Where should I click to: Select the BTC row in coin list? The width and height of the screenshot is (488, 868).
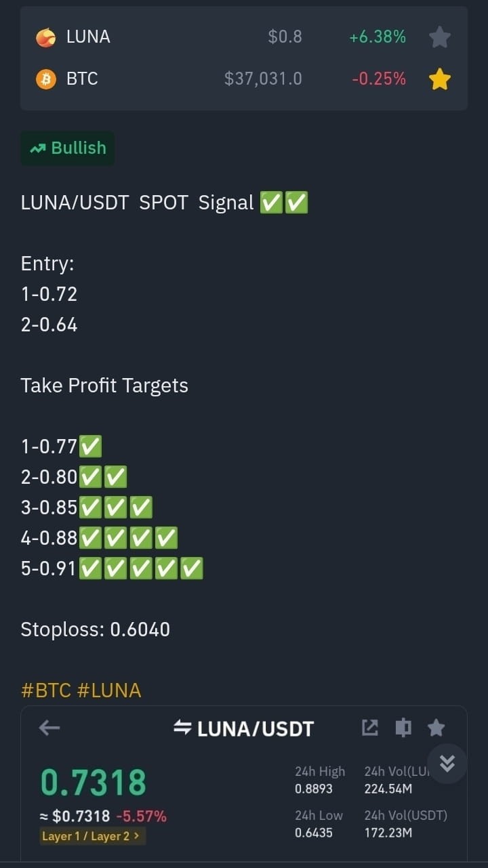(244, 79)
